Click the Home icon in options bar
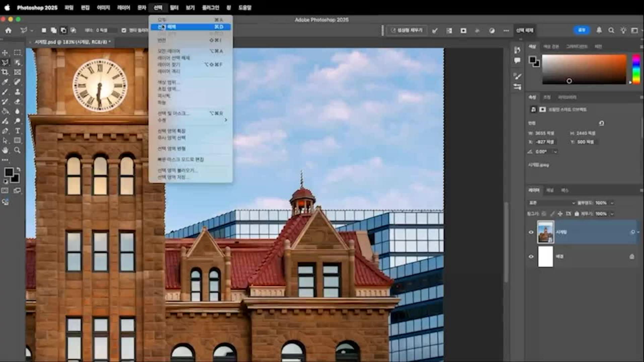Screen dimensions: 644x362 click(x=8, y=31)
